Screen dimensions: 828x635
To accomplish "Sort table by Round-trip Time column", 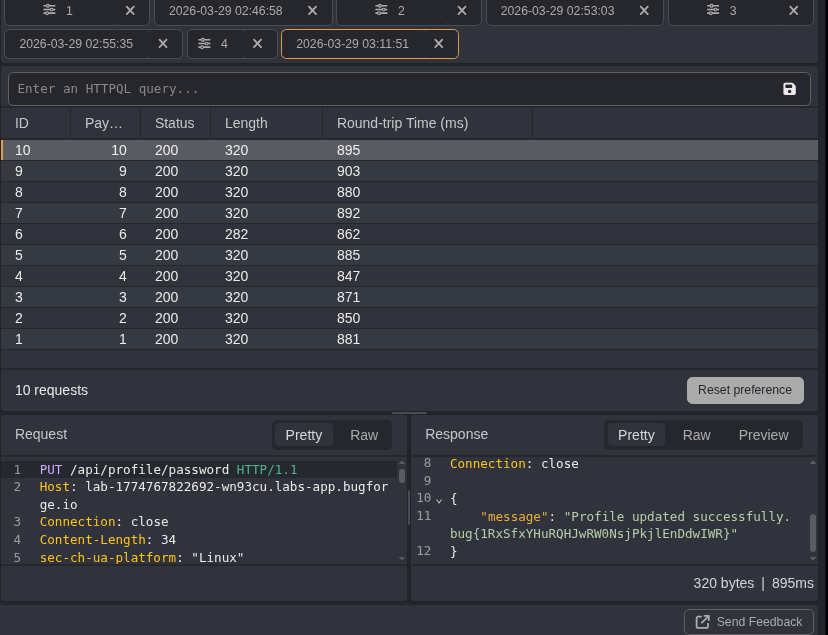I will [402, 123].
